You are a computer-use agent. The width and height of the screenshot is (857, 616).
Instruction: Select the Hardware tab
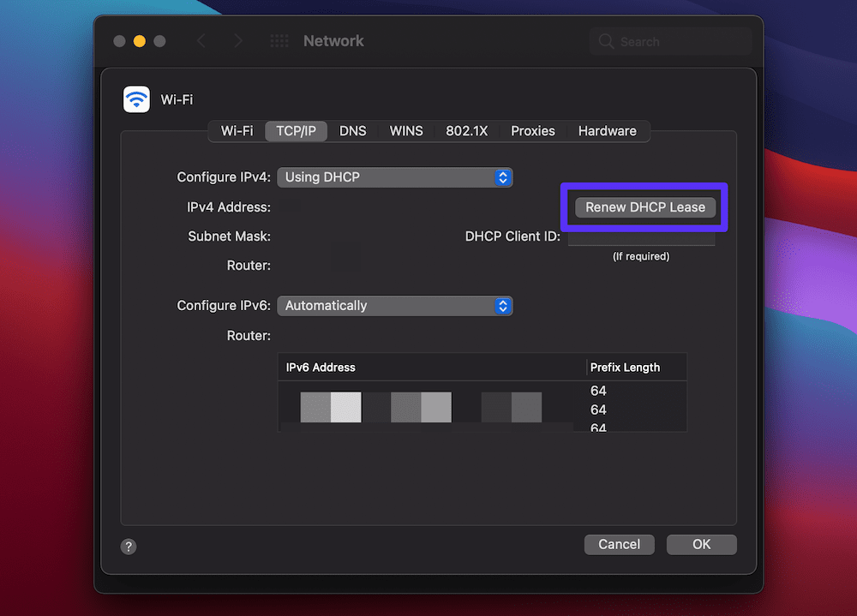(x=607, y=131)
